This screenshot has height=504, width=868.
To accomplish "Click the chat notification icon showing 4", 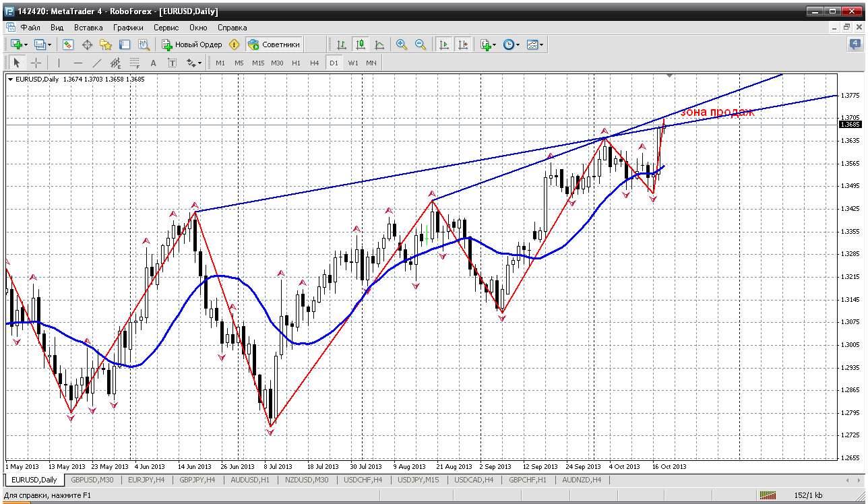I will tap(854, 44).
